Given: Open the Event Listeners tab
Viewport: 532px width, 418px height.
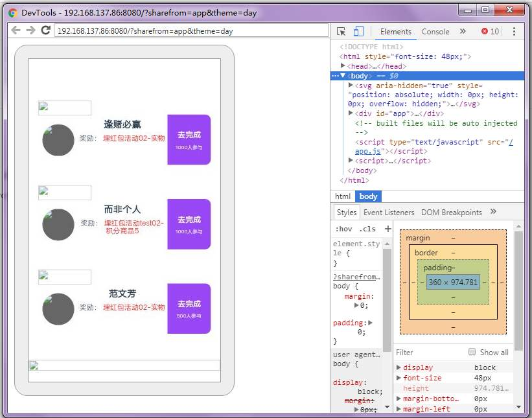Looking at the screenshot, I should pyautogui.click(x=389, y=213).
